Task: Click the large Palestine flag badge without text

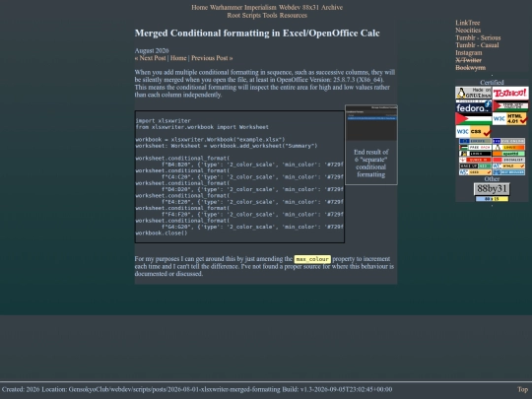Action: pos(473,118)
